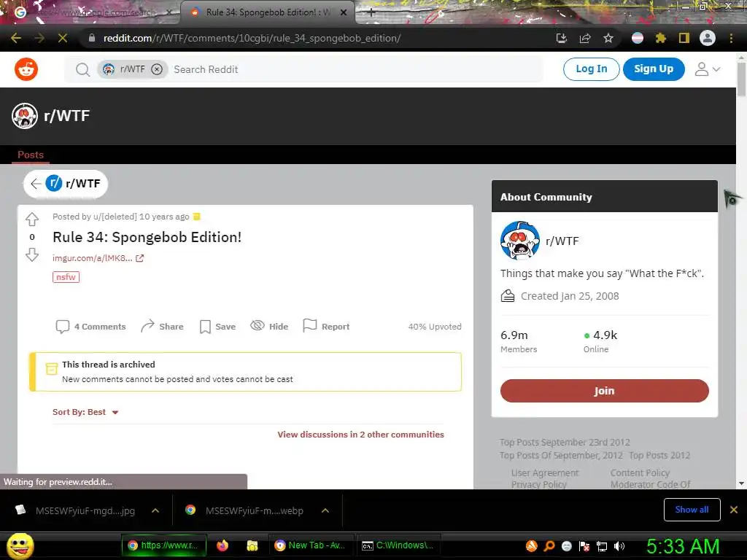The width and height of the screenshot is (747, 560).
Task: Click the install app icon in address bar
Action: (x=562, y=38)
